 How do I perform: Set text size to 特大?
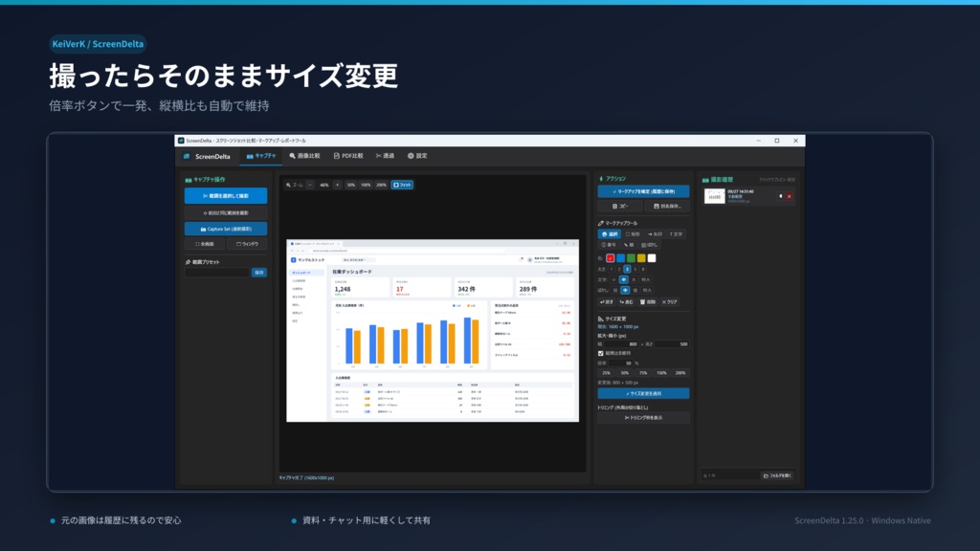click(x=646, y=280)
